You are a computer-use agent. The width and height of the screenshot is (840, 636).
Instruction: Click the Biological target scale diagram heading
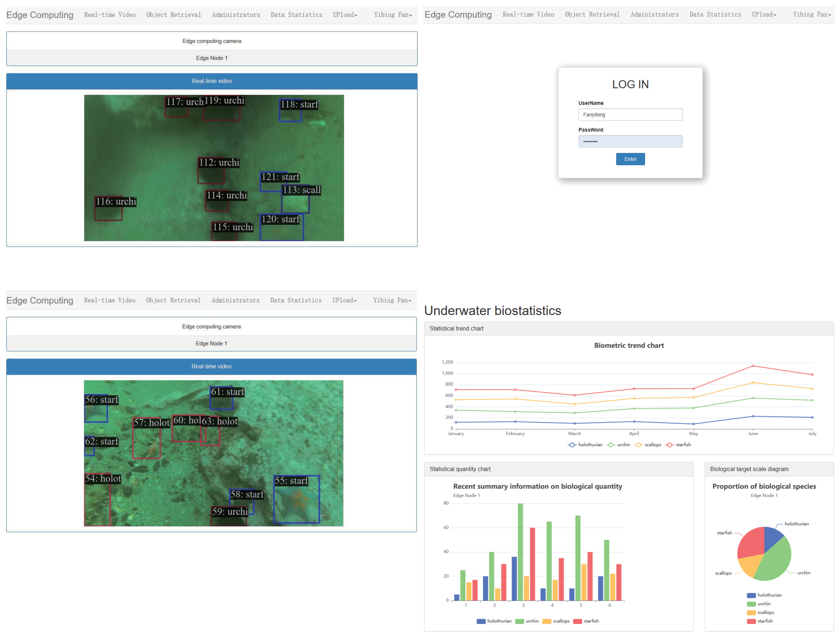(x=749, y=469)
